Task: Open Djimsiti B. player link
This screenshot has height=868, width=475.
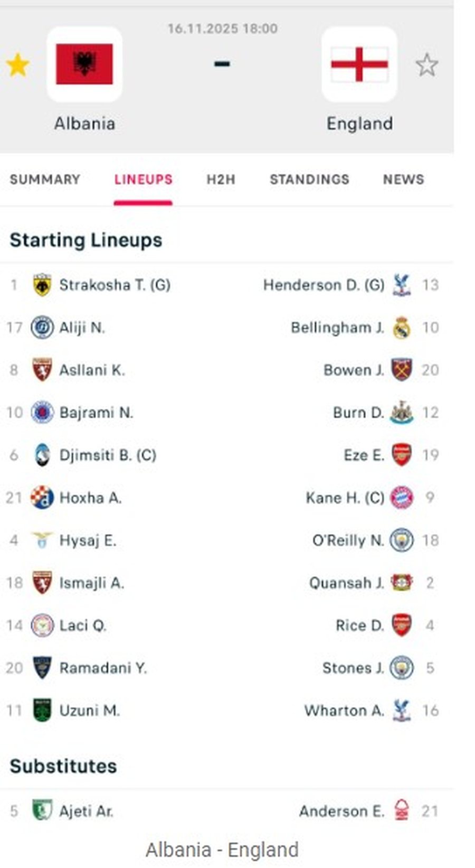Action: coord(108,455)
